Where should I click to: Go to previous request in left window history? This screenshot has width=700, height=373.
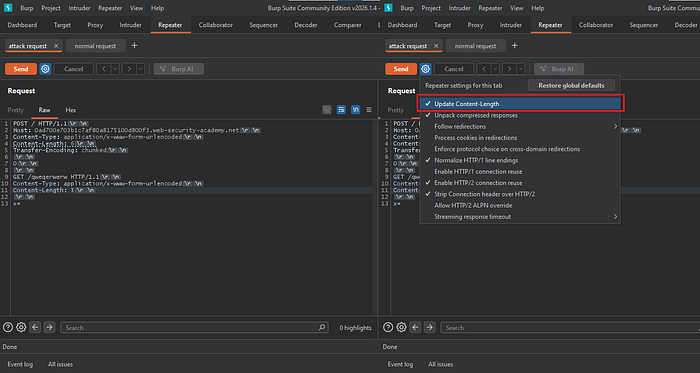pyautogui.click(x=104, y=69)
